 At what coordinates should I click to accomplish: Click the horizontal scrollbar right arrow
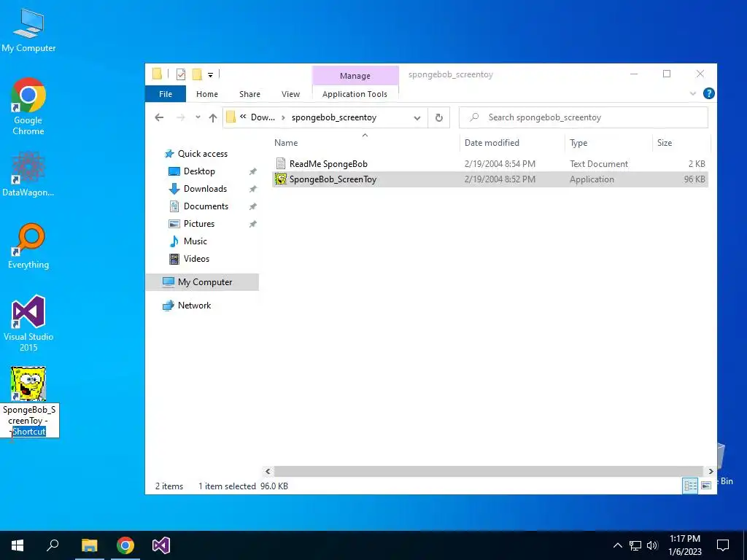(x=711, y=472)
